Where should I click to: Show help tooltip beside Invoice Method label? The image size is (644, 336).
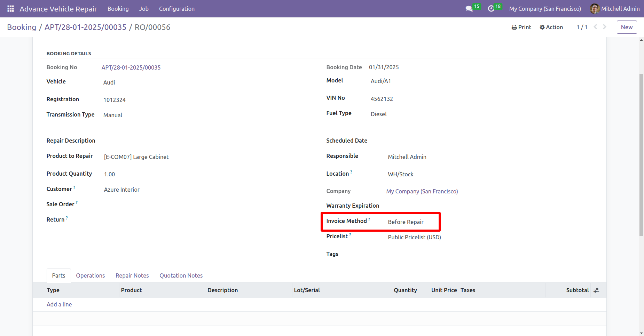click(x=369, y=219)
